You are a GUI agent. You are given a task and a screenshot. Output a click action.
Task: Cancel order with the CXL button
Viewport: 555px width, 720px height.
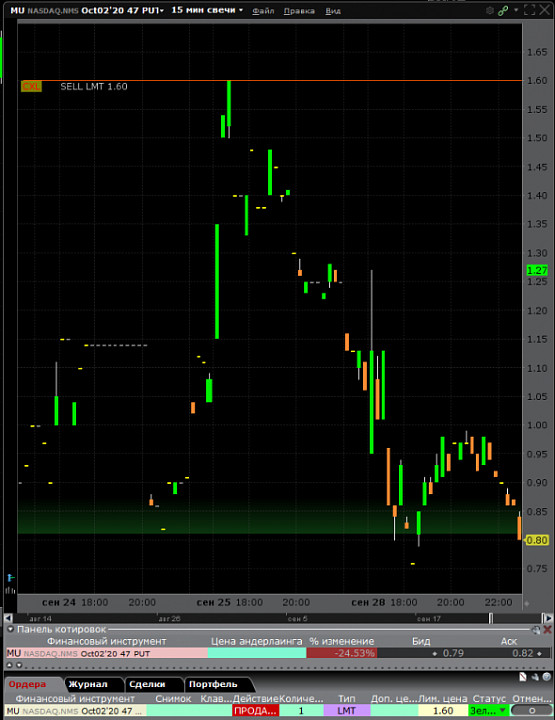(31, 86)
